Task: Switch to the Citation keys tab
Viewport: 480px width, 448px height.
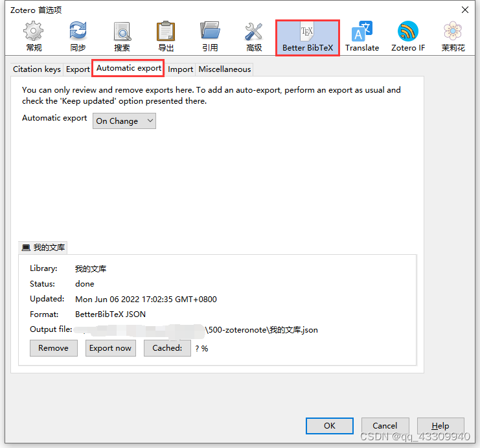Action: point(37,69)
